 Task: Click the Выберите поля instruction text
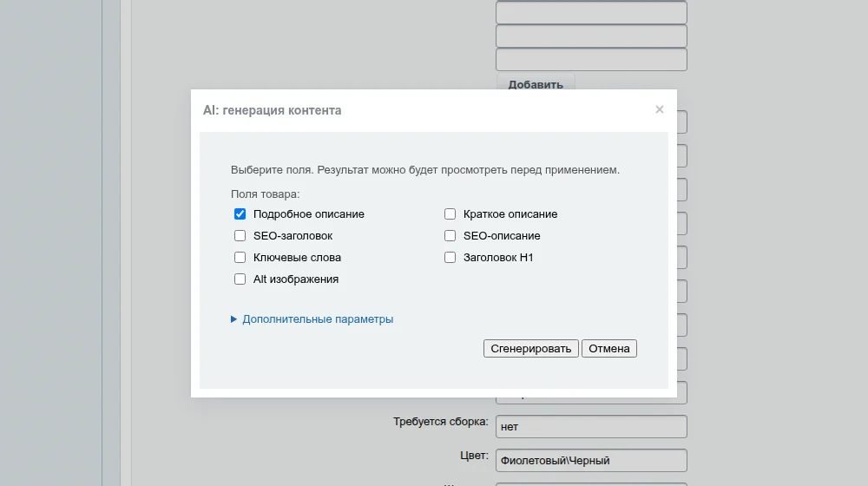point(425,170)
